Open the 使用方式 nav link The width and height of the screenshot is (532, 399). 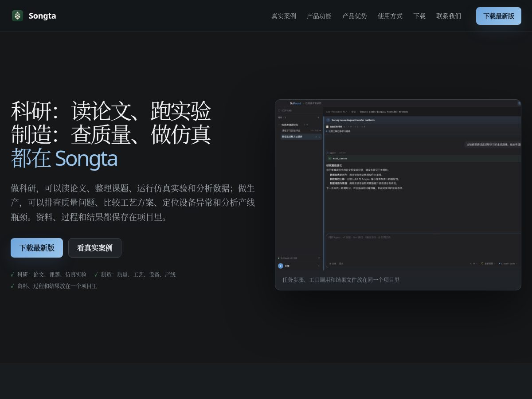[390, 16]
